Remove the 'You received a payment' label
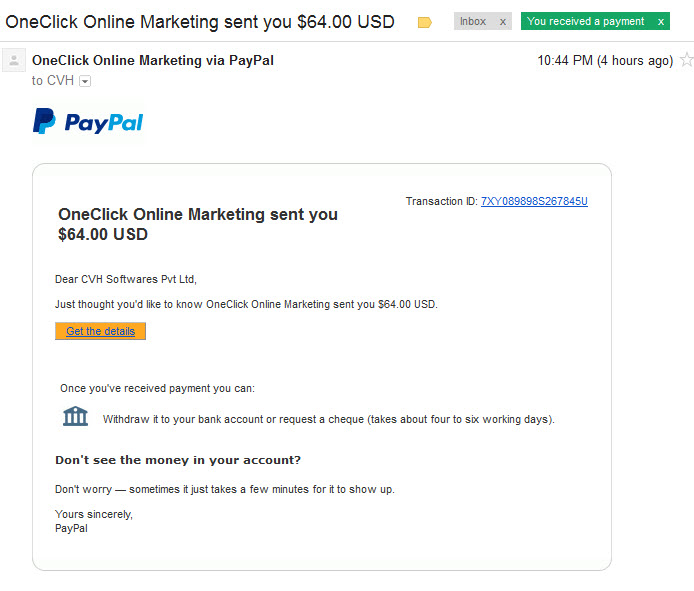Screen dimensions: 694x591 point(661,22)
